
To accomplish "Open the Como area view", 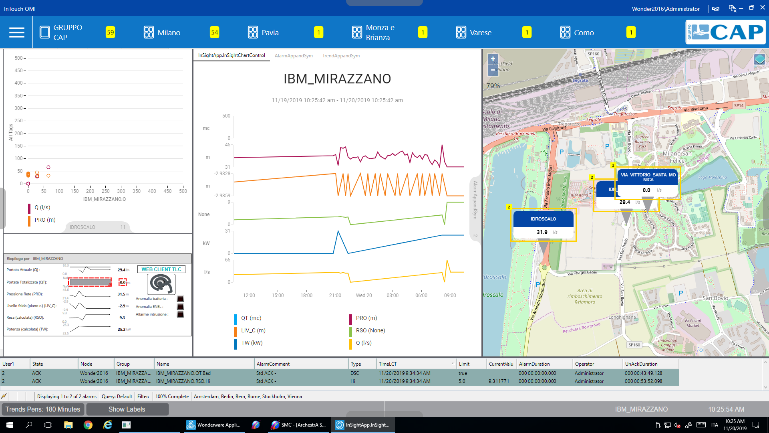I will (577, 32).
